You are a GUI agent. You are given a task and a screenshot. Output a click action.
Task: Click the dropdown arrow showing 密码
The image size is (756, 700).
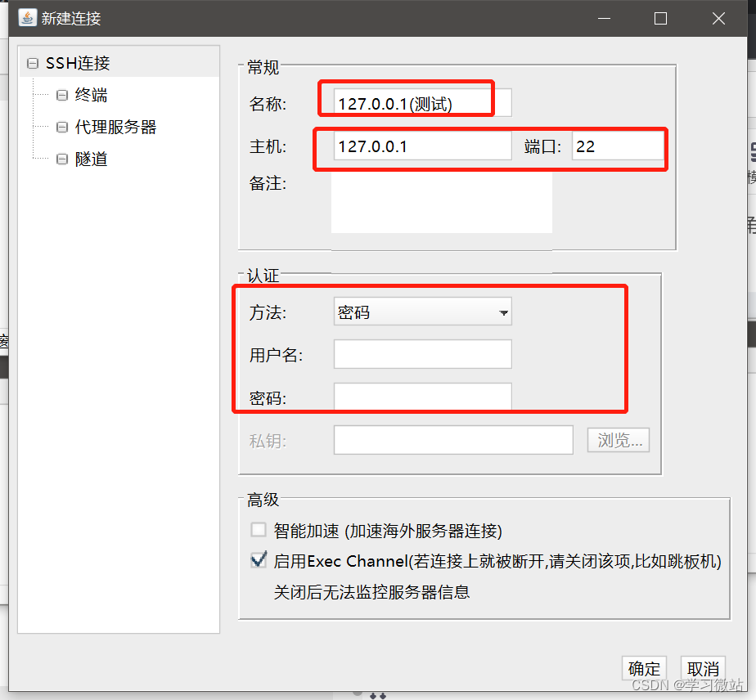coord(504,312)
